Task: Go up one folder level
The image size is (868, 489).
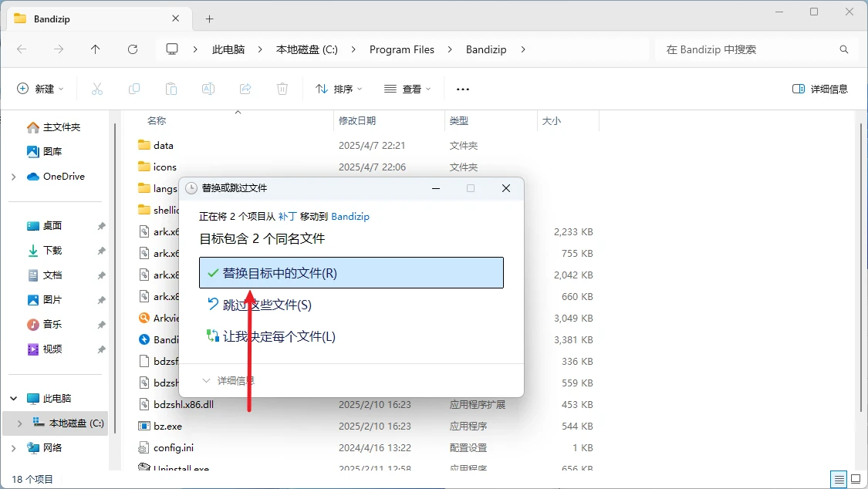Action: tap(95, 49)
